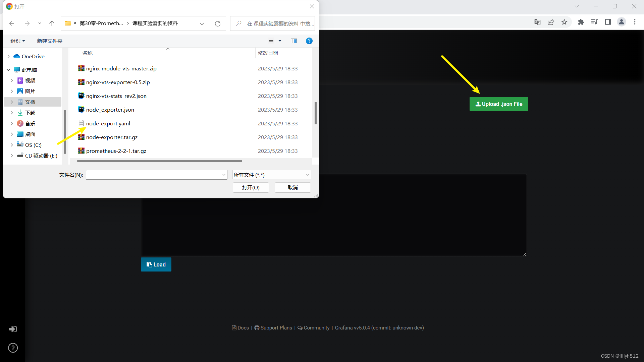Screen dimensions: 644x362
Task: Expand the 下载 tree node chevron
Action: (12, 113)
